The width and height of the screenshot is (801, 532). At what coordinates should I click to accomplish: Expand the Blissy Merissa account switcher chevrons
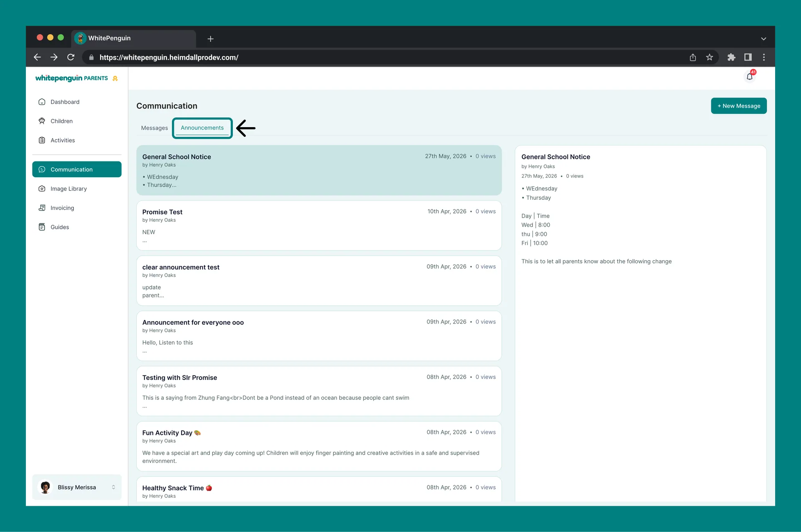(113, 487)
